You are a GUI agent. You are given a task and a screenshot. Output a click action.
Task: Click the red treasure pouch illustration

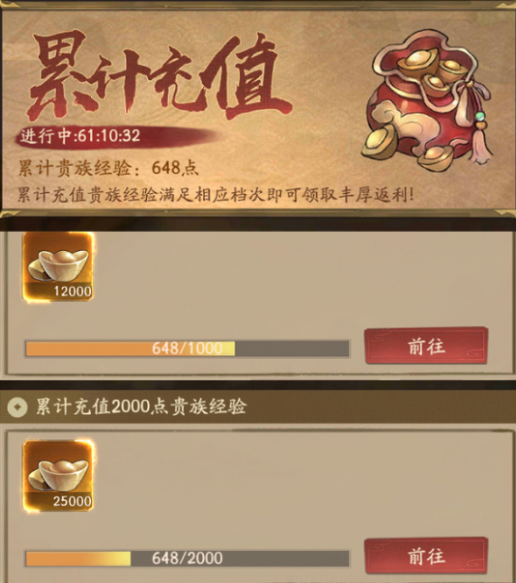tap(428, 100)
